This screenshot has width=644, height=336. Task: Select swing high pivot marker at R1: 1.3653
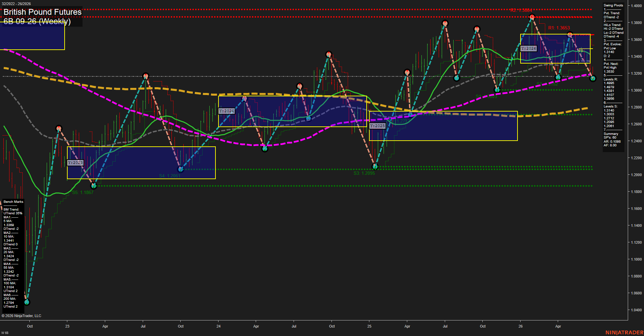click(570, 34)
